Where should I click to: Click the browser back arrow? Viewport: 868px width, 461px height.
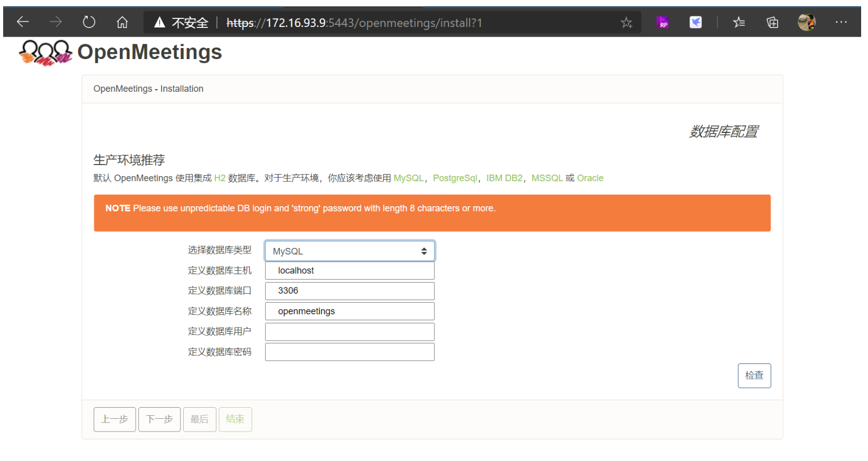coord(23,22)
